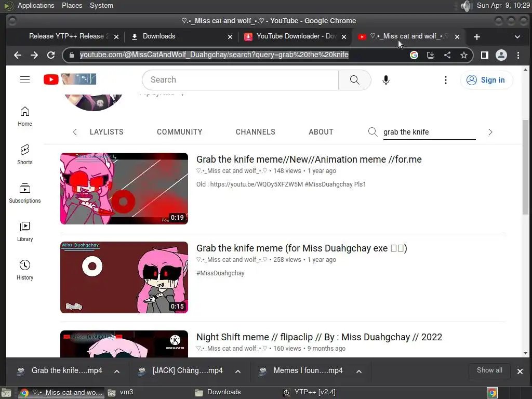Click the Chrome back arrow
The image size is (532, 399).
(x=18, y=55)
